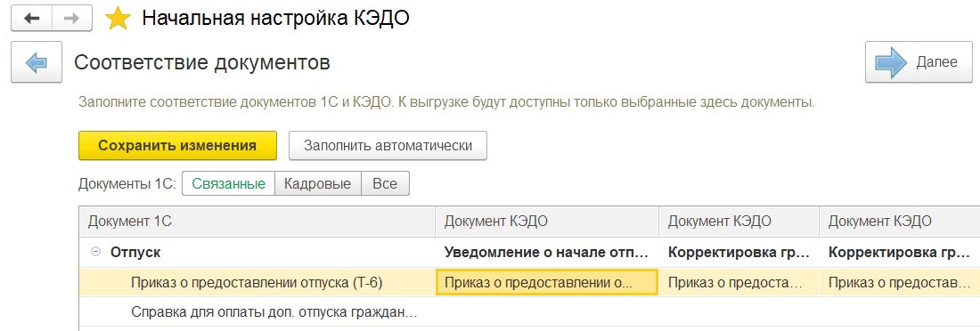
Task: Go to previous step with blue left arrow
Action: coord(37,61)
